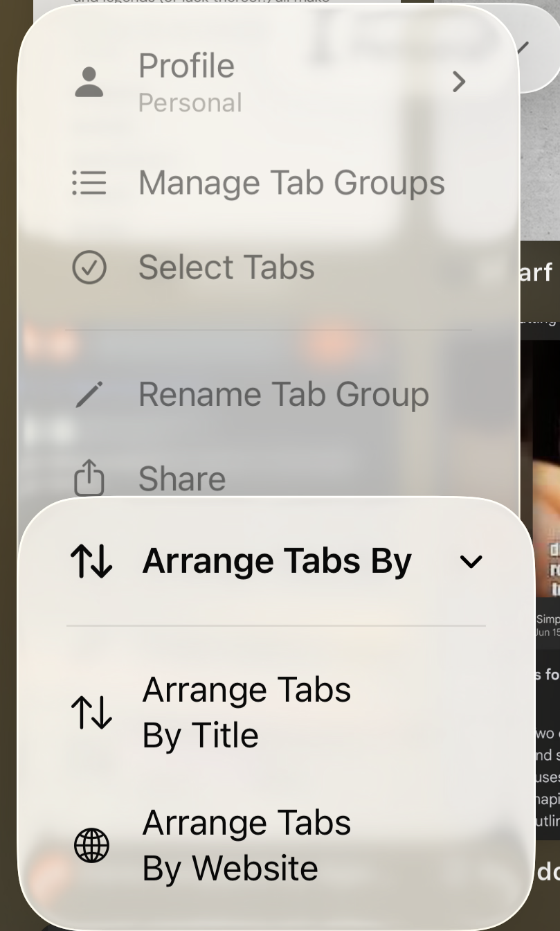
Task: Tap the globe icon beside By Website
Action: coord(91,846)
